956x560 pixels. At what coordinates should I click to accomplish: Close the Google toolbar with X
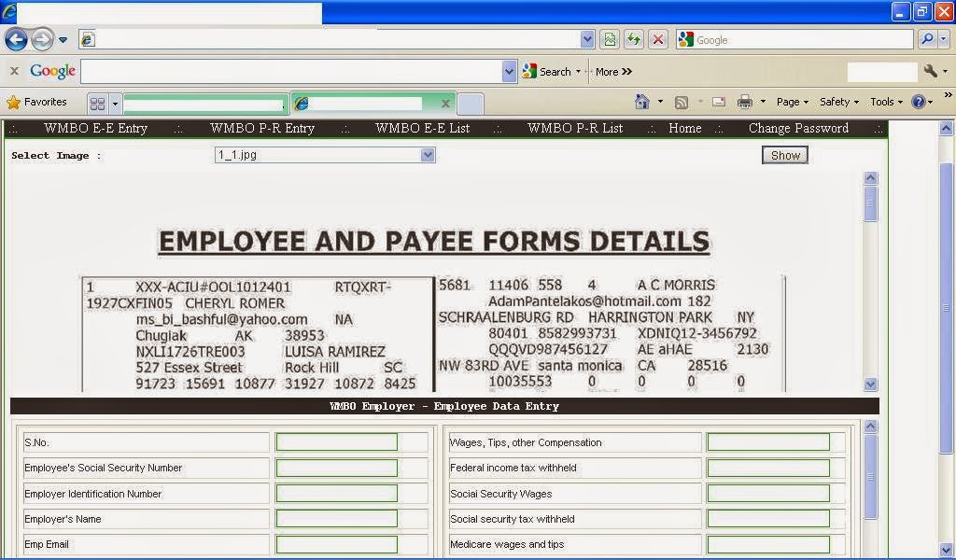coord(15,71)
